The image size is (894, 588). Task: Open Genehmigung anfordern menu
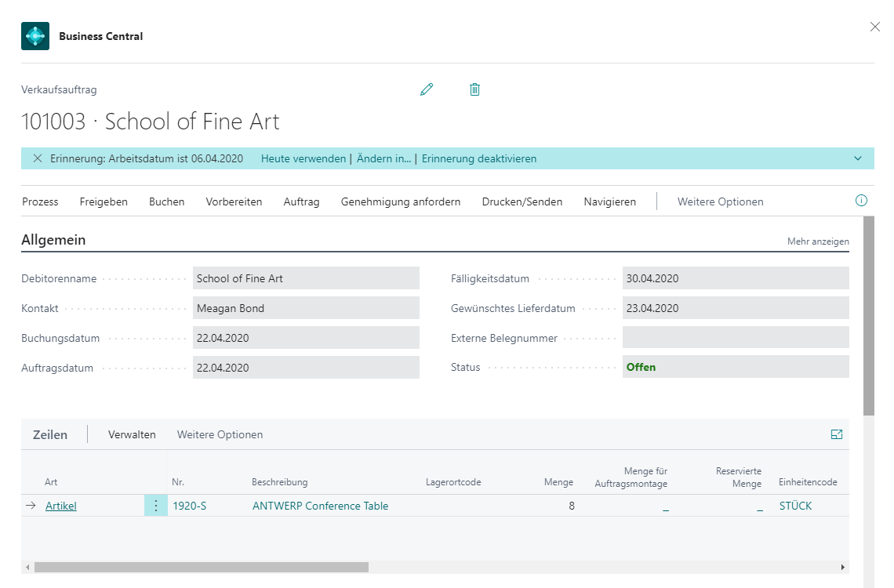pos(401,201)
